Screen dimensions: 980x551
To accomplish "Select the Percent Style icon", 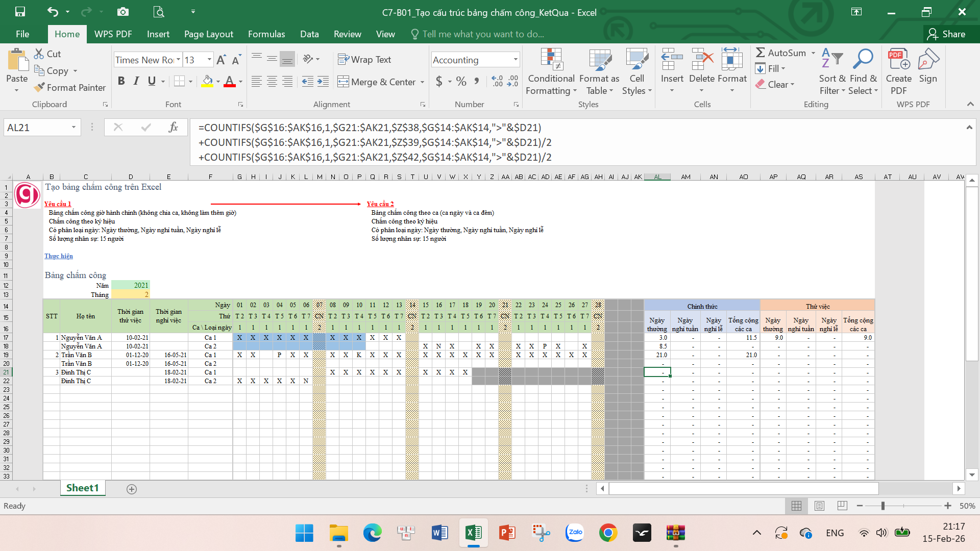I will pos(461,82).
